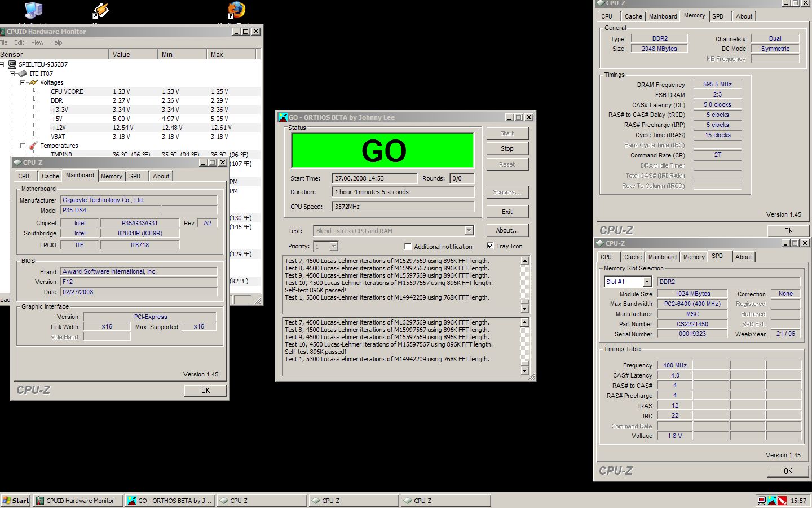This screenshot has width=812, height=508.
Task: Collapse the ITE IT87 tree node
Action: [12, 73]
